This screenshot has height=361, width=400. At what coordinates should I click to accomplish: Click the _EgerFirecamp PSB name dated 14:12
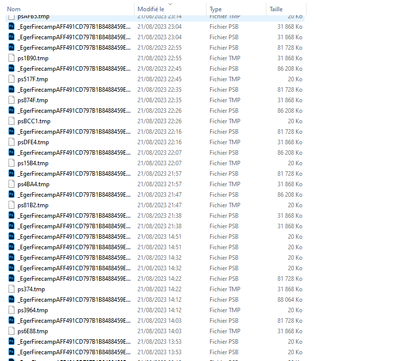(74, 299)
